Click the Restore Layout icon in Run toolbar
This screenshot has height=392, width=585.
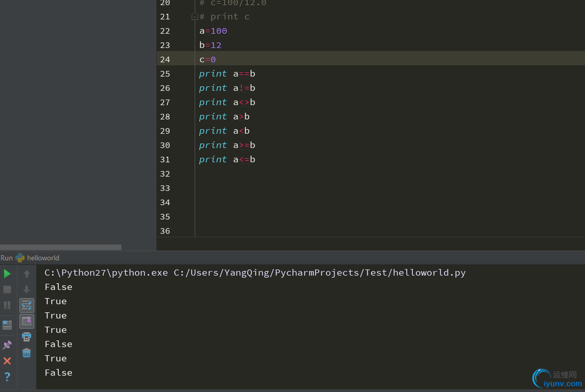pos(7,325)
